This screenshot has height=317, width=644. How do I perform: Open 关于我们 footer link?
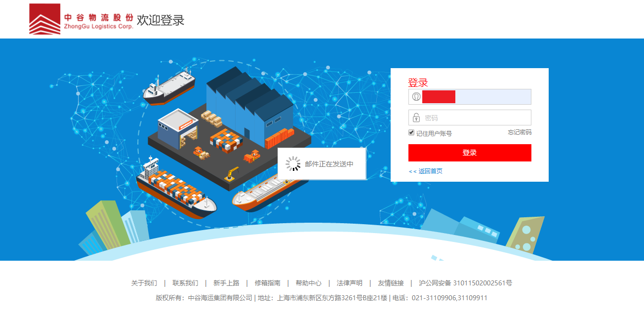coord(144,283)
